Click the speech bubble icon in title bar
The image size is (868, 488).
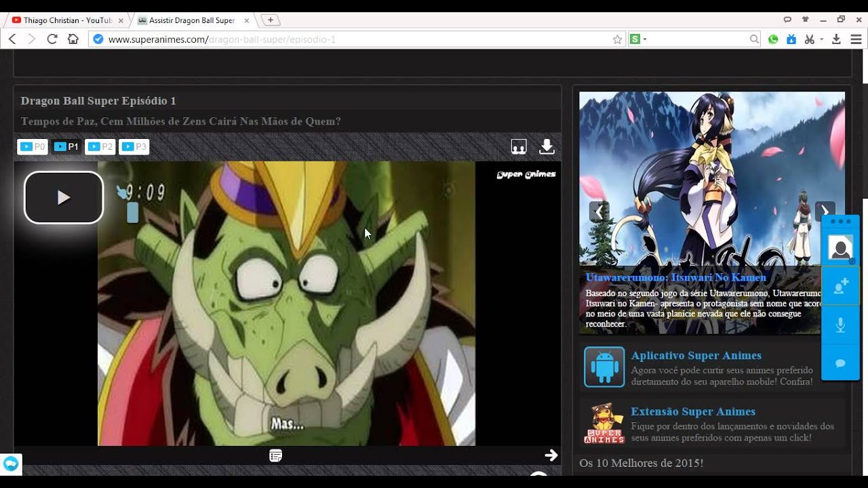pos(787,20)
